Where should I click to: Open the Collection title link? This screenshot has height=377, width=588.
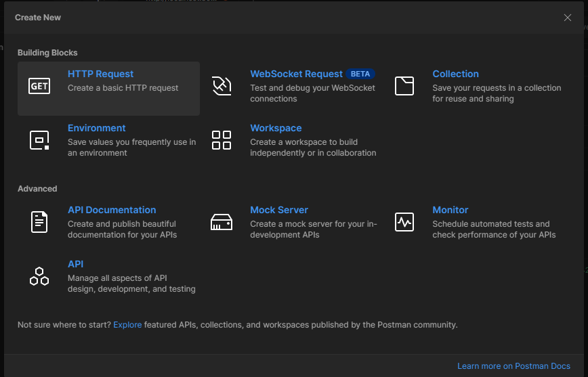coord(456,74)
